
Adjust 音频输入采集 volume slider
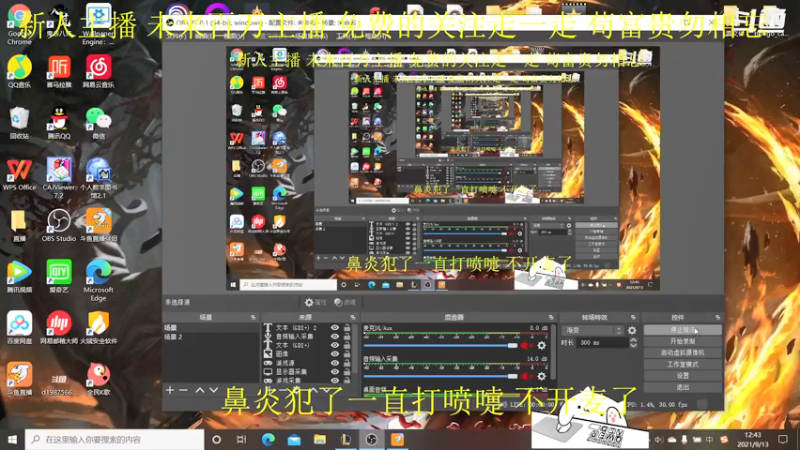pyautogui.click(x=441, y=377)
